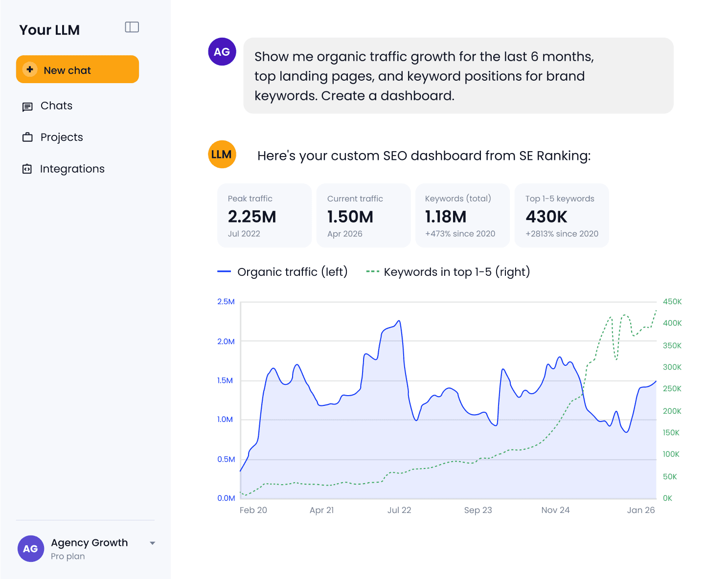This screenshot has width=728, height=579.
Task: Select the Current traffic 1.50M card
Action: point(364,216)
